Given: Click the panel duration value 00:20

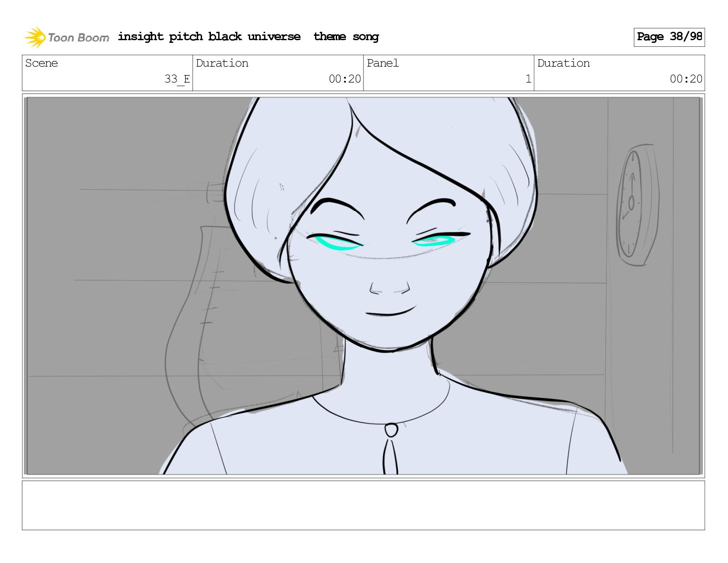Looking at the screenshot, I should pyautogui.click(x=686, y=79).
